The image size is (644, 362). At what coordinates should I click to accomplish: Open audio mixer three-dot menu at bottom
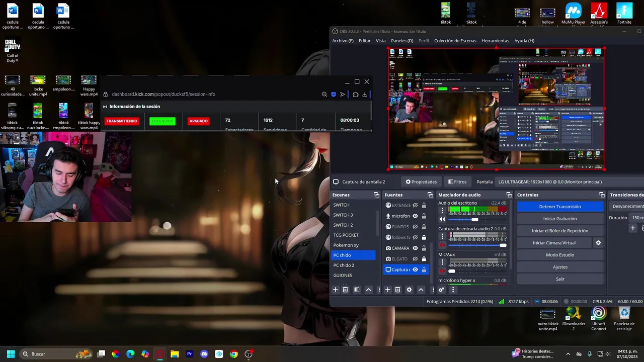tap(453, 290)
